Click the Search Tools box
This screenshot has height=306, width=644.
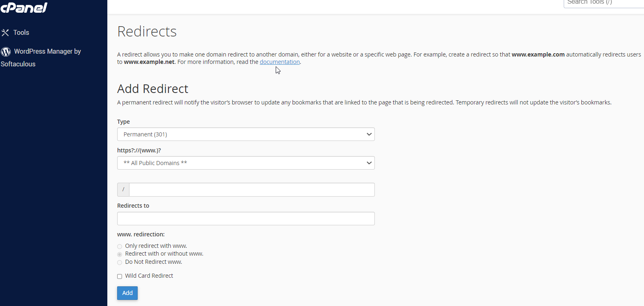(x=604, y=3)
